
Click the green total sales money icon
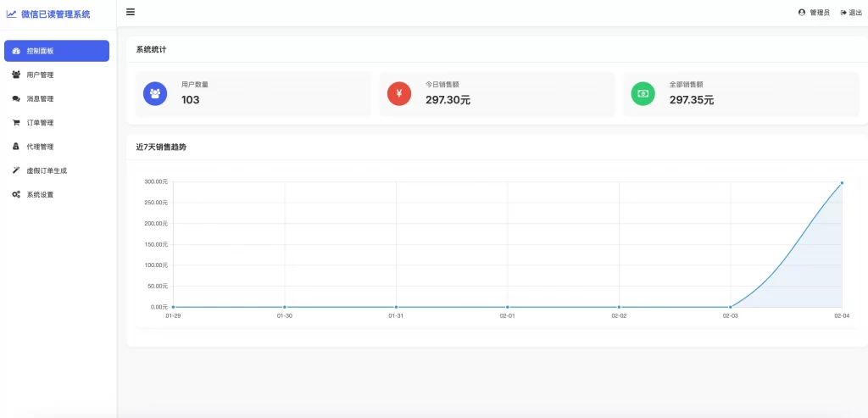(643, 94)
